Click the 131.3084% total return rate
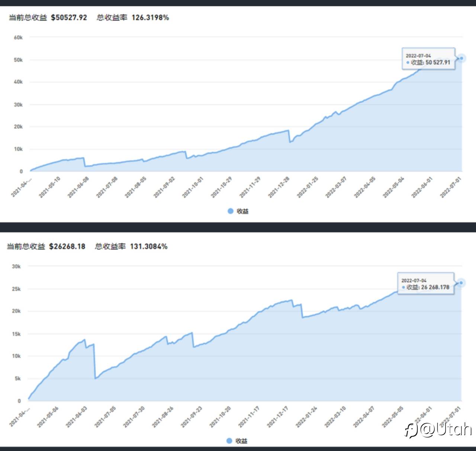476x451 pixels. (x=149, y=246)
